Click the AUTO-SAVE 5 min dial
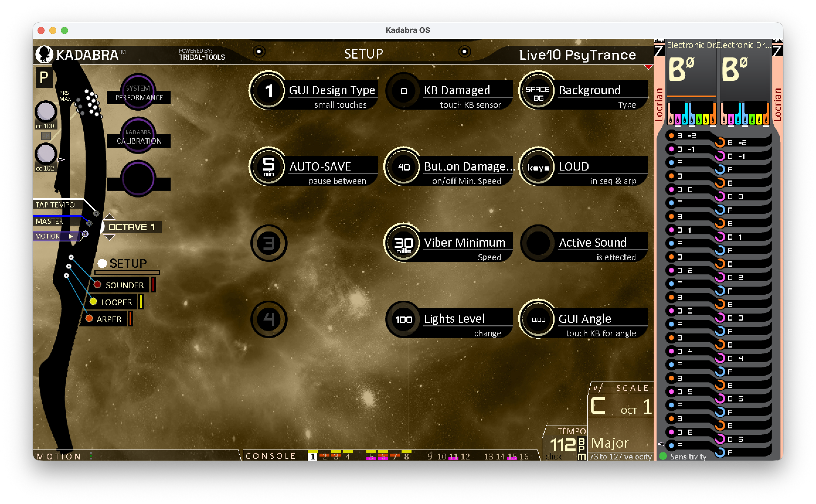The height and width of the screenshot is (504, 816). [x=268, y=166]
